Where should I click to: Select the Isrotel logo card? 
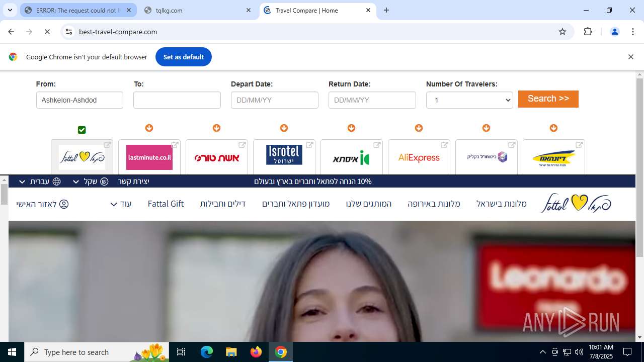point(284,157)
